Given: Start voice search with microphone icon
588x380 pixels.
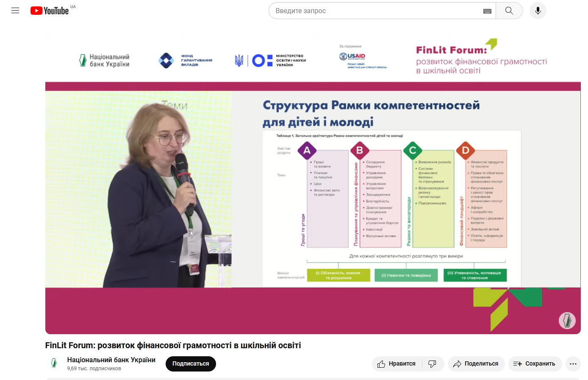Looking at the screenshot, I should 538,11.
